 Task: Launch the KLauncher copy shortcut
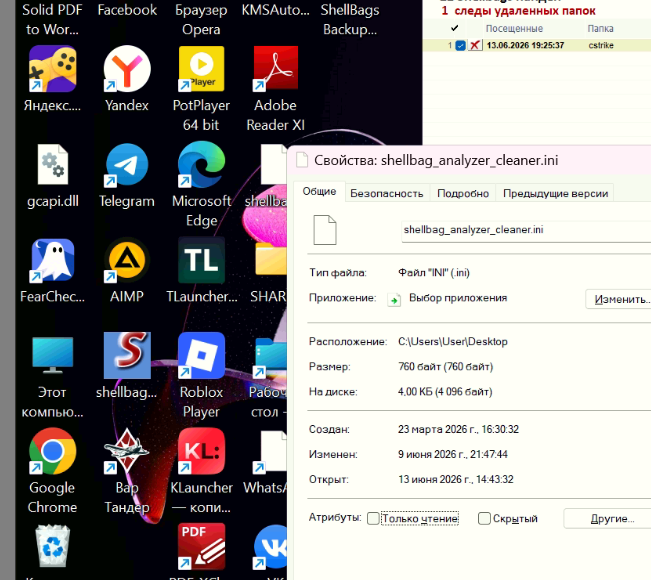tap(201, 451)
